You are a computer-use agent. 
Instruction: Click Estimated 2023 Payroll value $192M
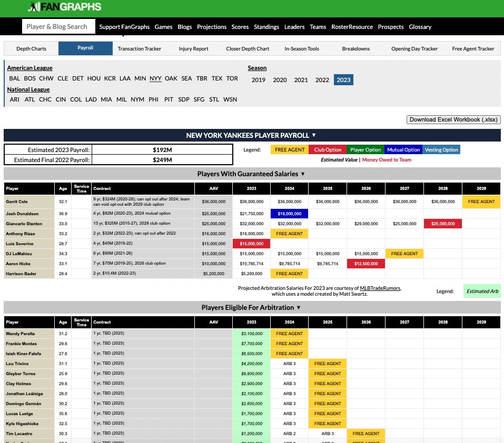162,150
